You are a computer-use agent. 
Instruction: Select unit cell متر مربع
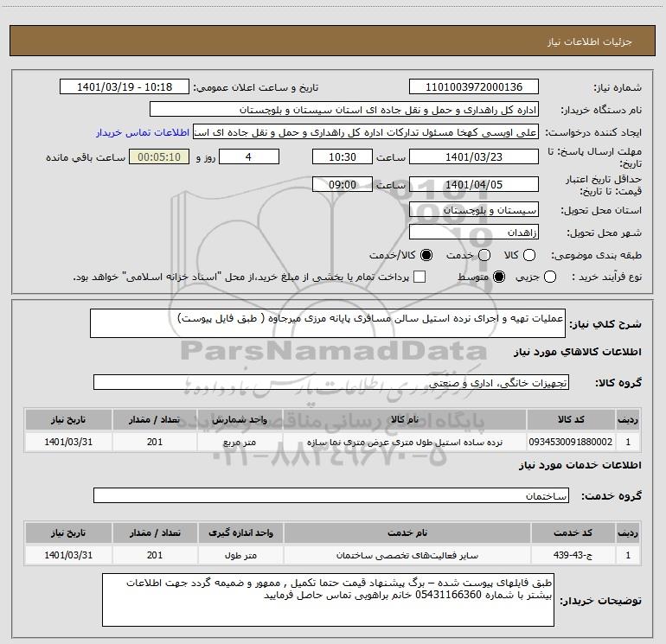(240, 442)
